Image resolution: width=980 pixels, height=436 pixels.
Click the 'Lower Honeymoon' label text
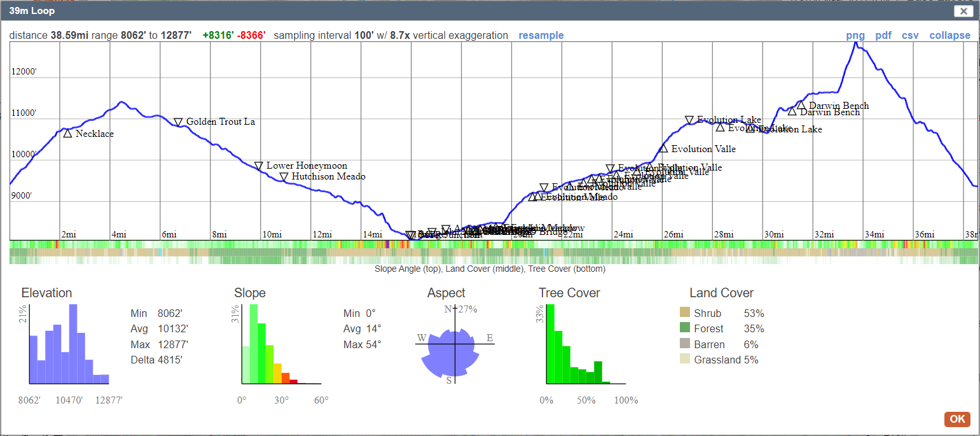pos(307,165)
